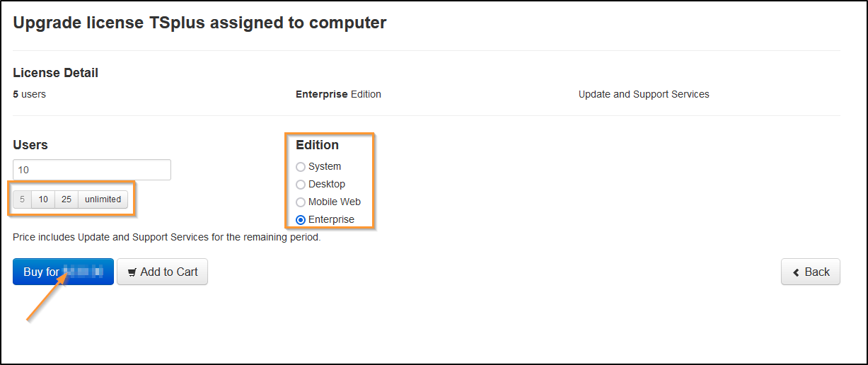Click the Users section heading
The height and width of the screenshot is (365, 868).
tap(30, 145)
